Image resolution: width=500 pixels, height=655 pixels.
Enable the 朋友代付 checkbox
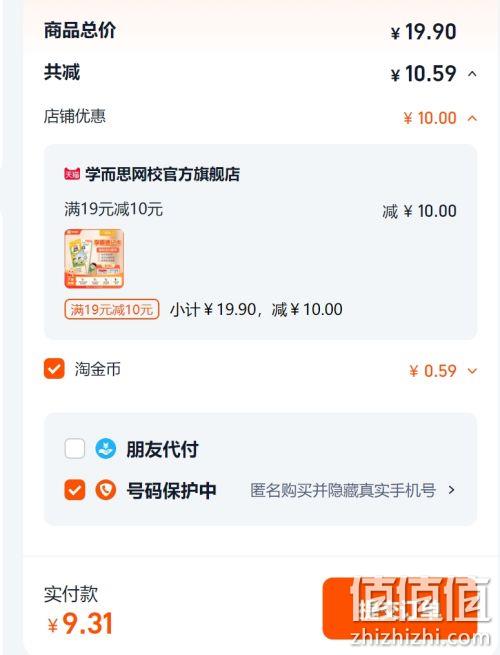(x=75, y=449)
